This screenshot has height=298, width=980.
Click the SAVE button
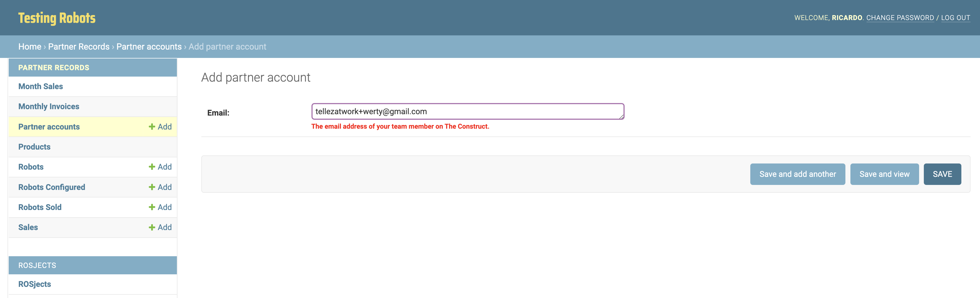pos(942,174)
